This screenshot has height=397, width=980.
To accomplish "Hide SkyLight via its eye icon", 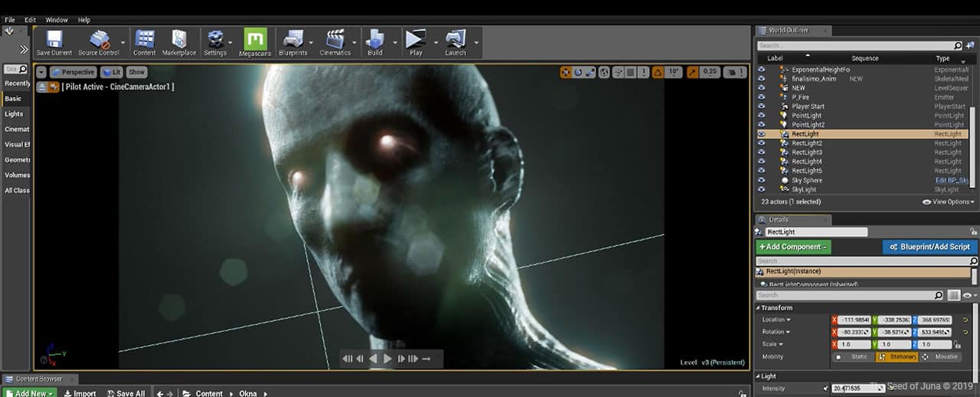I will 762,189.
